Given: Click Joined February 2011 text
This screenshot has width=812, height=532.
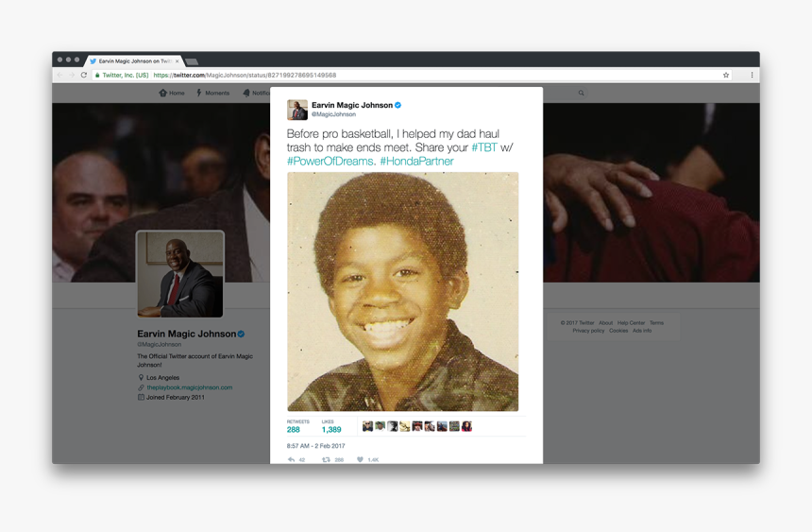Looking at the screenshot, I should coord(175,397).
